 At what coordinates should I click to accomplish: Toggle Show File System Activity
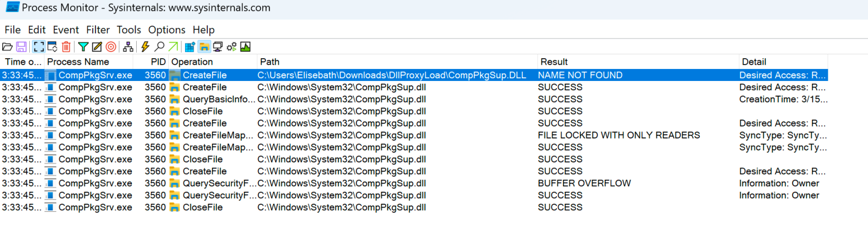204,47
